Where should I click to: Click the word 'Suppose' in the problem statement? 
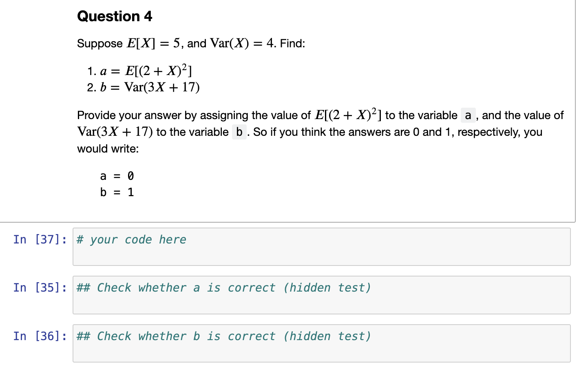(x=100, y=44)
